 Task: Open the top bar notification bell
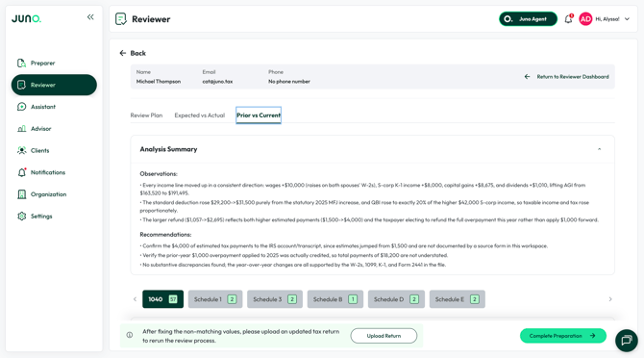568,19
